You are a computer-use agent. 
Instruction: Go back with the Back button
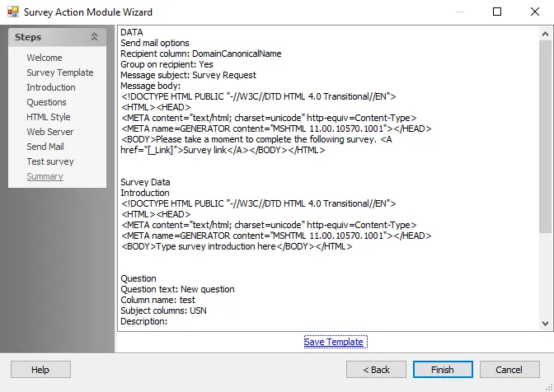(x=376, y=370)
